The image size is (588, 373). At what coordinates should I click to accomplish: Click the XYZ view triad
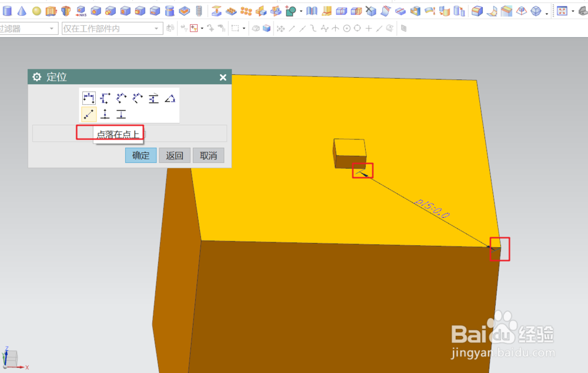14,358
